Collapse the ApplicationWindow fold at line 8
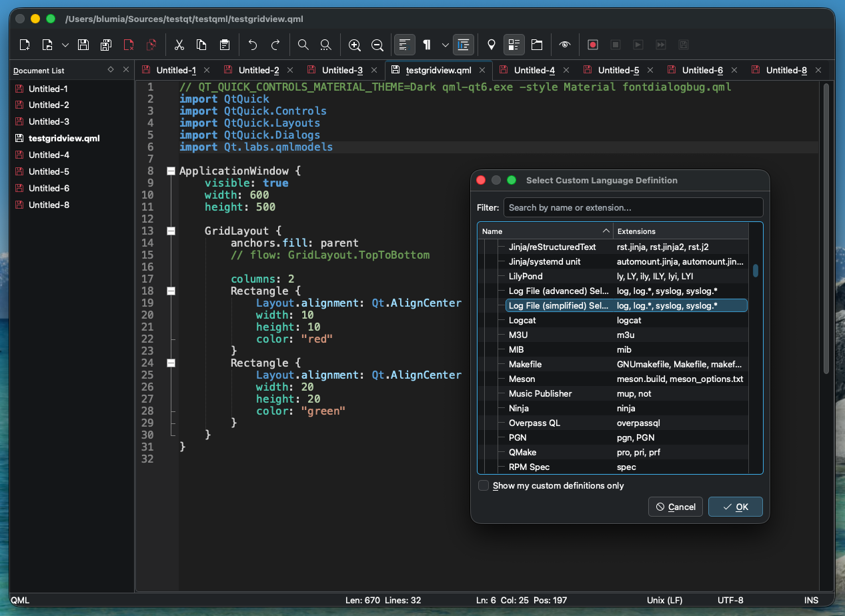Image resolution: width=845 pixels, height=616 pixels. (171, 171)
